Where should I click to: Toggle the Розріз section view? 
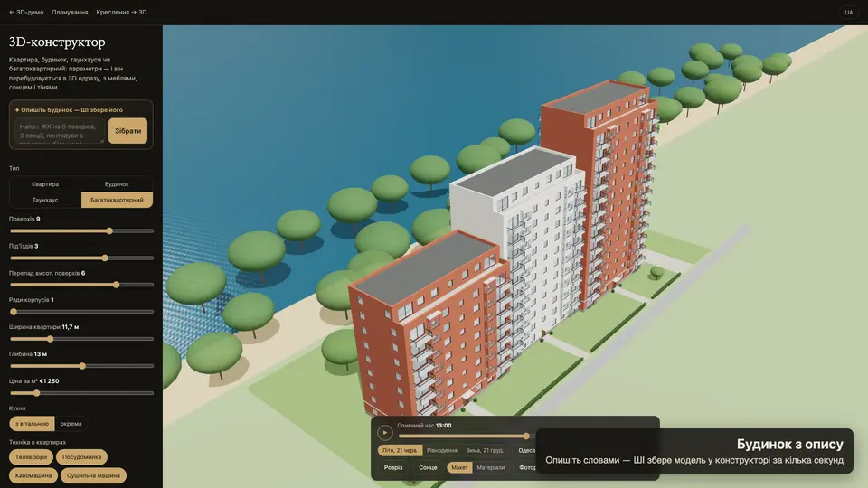[393, 467]
